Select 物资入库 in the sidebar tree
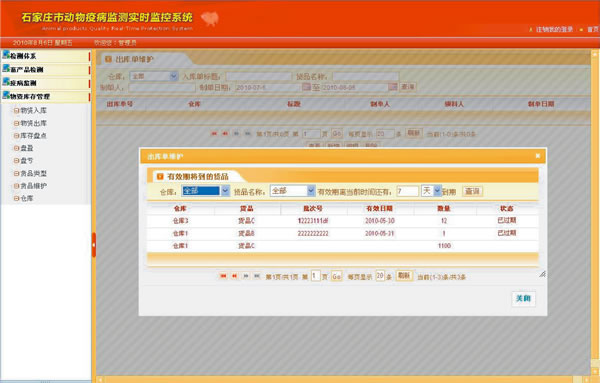Image resolution: width=600 pixels, height=383 pixels. click(33, 111)
